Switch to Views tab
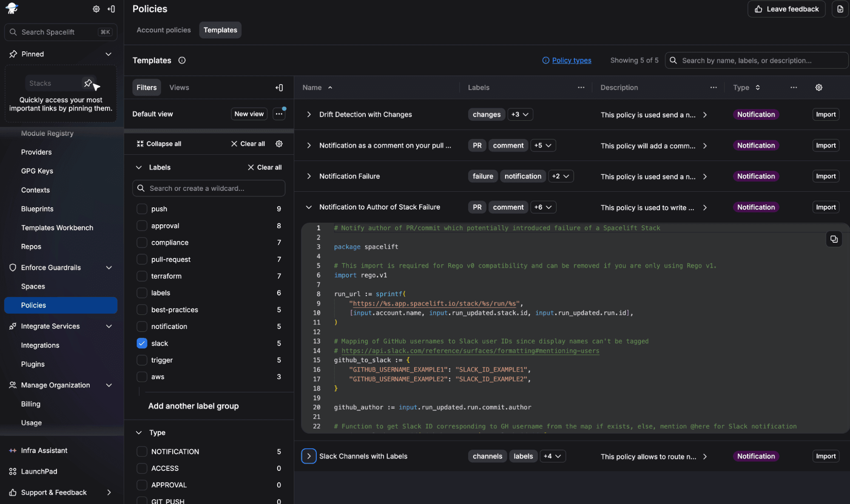Screen dimensions: 850x504 [179, 88]
